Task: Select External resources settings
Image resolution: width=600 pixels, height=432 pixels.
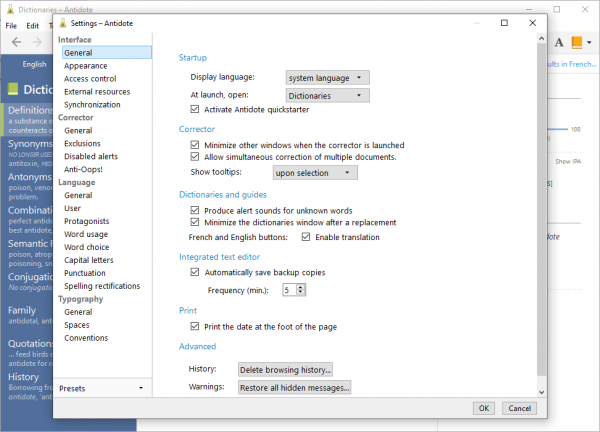Action: click(x=97, y=92)
